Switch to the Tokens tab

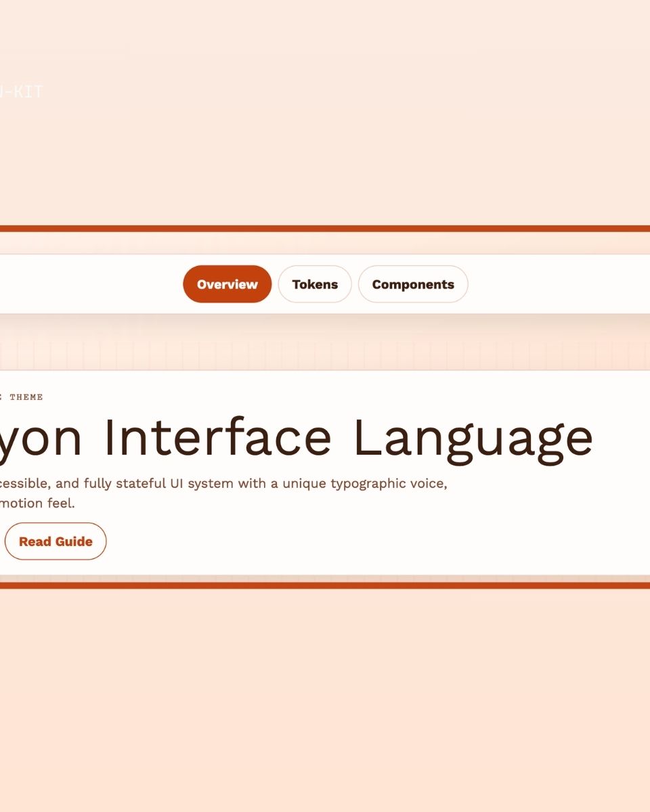pyautogui.click(x=315, y=284)
